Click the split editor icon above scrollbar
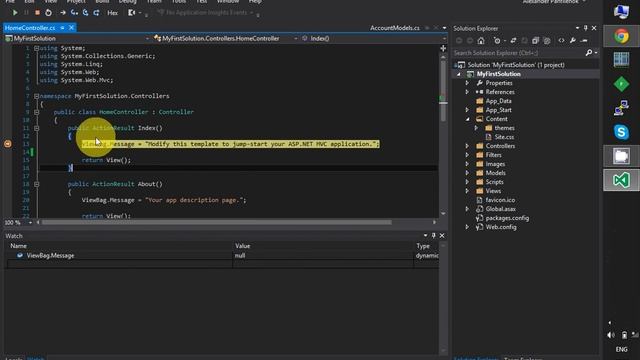The height and width of the screenshot is (360, 640). (443, 48)
